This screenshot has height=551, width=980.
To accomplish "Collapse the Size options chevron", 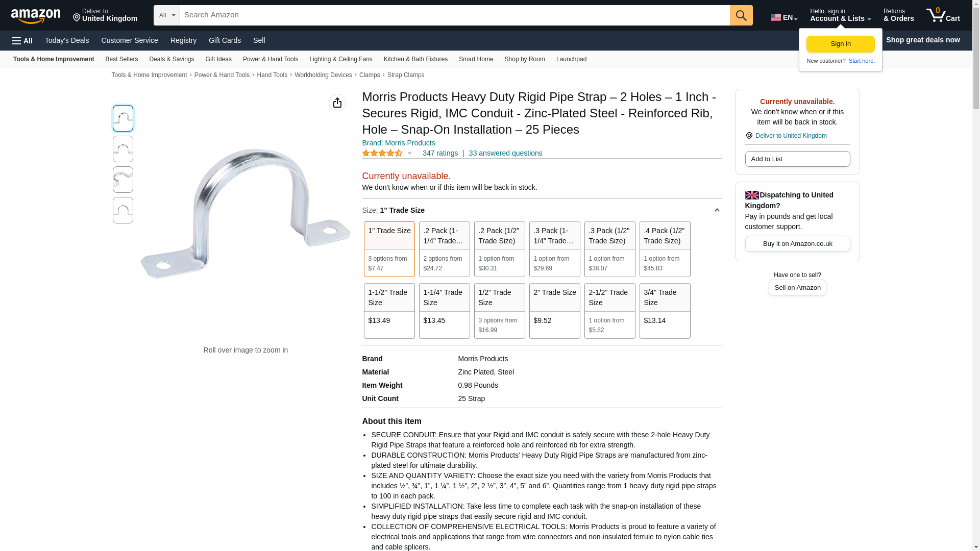I will [717, 210].
